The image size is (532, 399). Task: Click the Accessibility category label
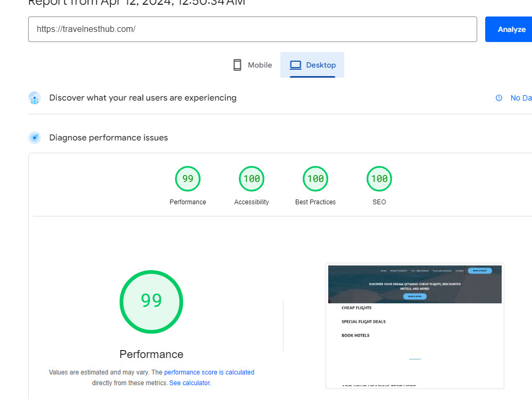pyautogui.click(x=252, y=202)
